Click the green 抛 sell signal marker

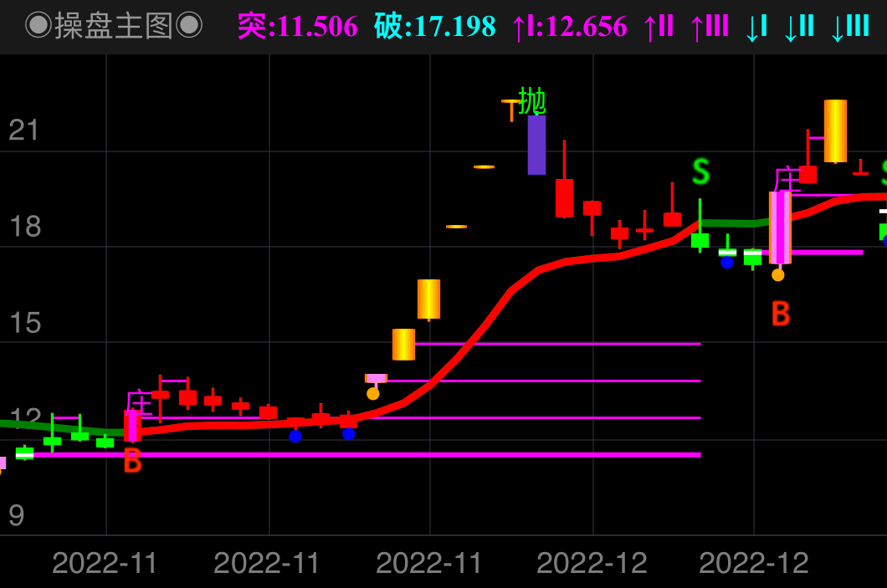532,101
